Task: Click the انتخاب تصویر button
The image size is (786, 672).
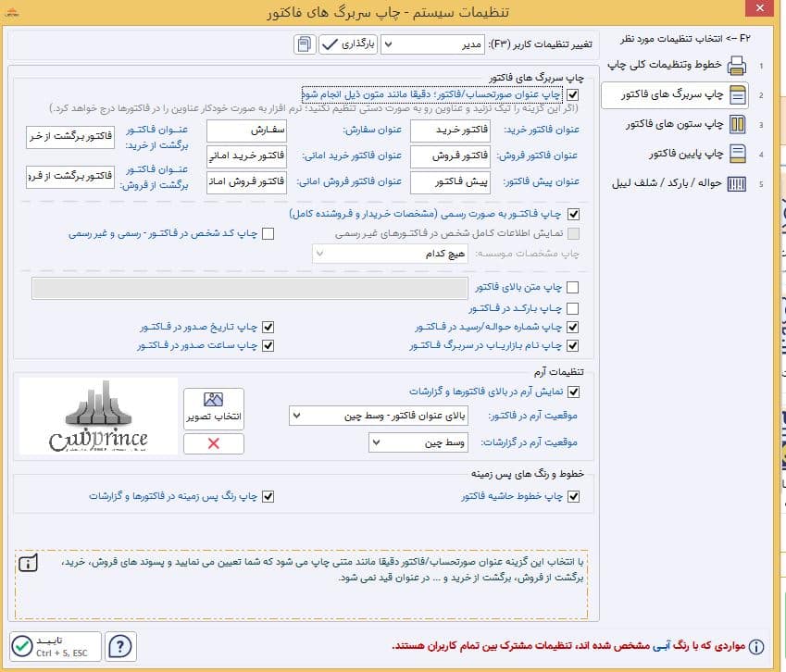Action: point(214,409)
